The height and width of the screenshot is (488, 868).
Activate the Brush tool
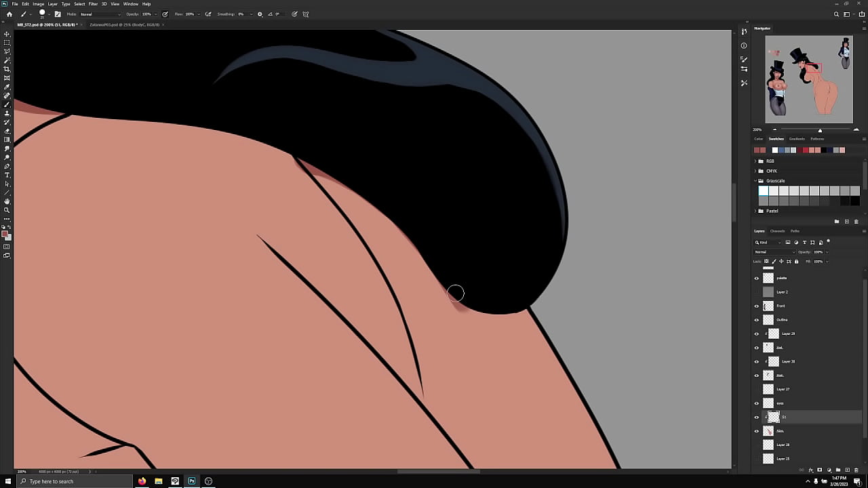(x=7, y=104)
